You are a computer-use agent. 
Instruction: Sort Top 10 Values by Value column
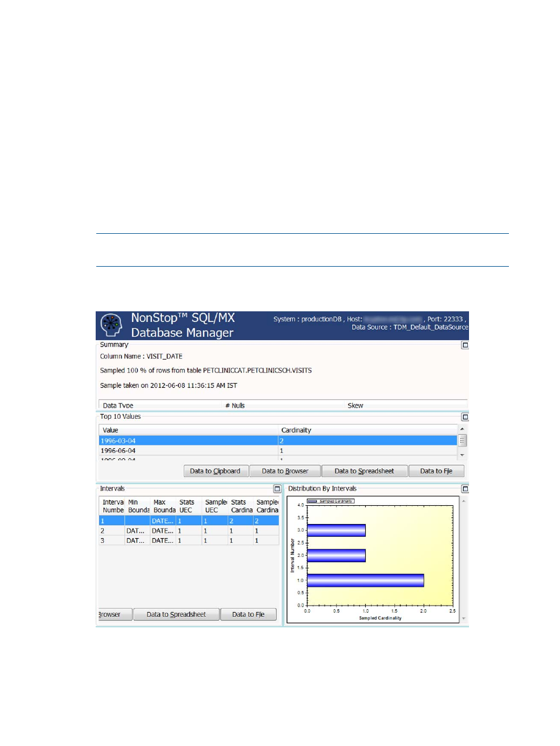[x=188, y=430]
